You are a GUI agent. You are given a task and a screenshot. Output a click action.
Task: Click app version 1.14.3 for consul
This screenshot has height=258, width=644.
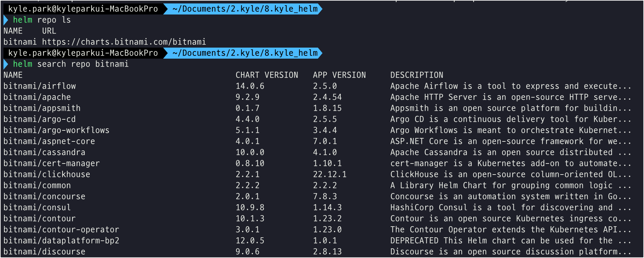tap(328, 208)
